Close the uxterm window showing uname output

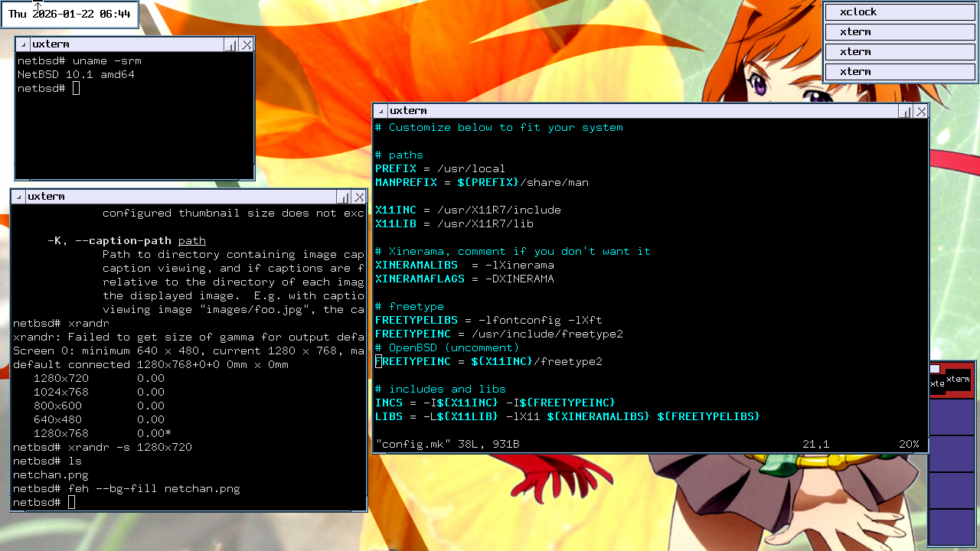[247, 45]
